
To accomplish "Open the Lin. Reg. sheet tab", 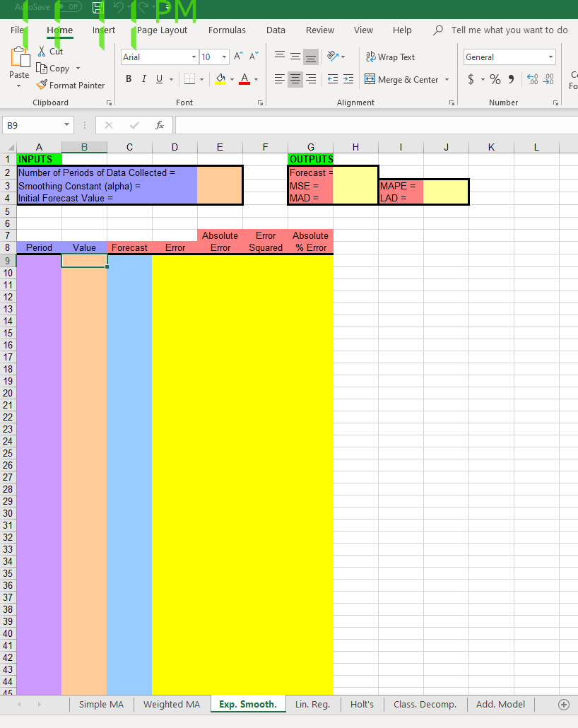I will [312, 704].
